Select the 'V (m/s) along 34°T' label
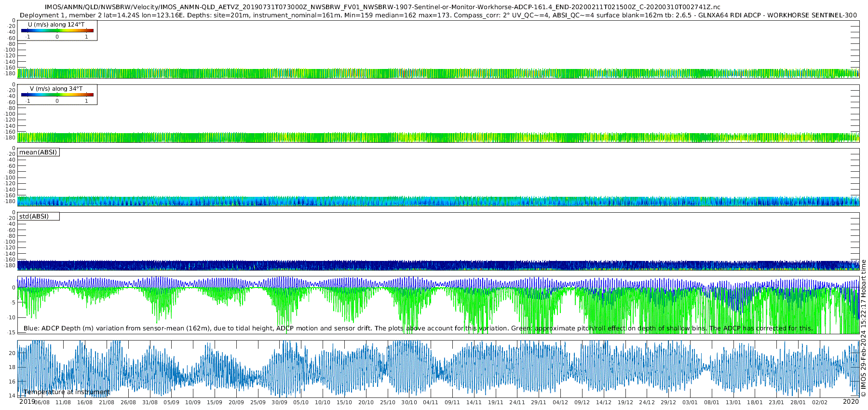 (x=56, y=89)
